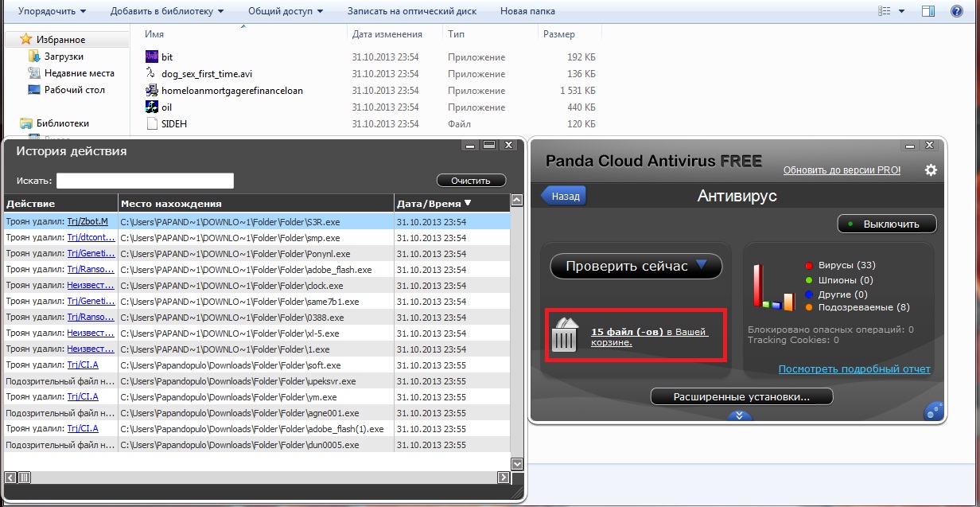The height and width of the screenshot is (507, 980).
Task: Click the 15 файл (-ов) в корзине link
Action: 650,337
